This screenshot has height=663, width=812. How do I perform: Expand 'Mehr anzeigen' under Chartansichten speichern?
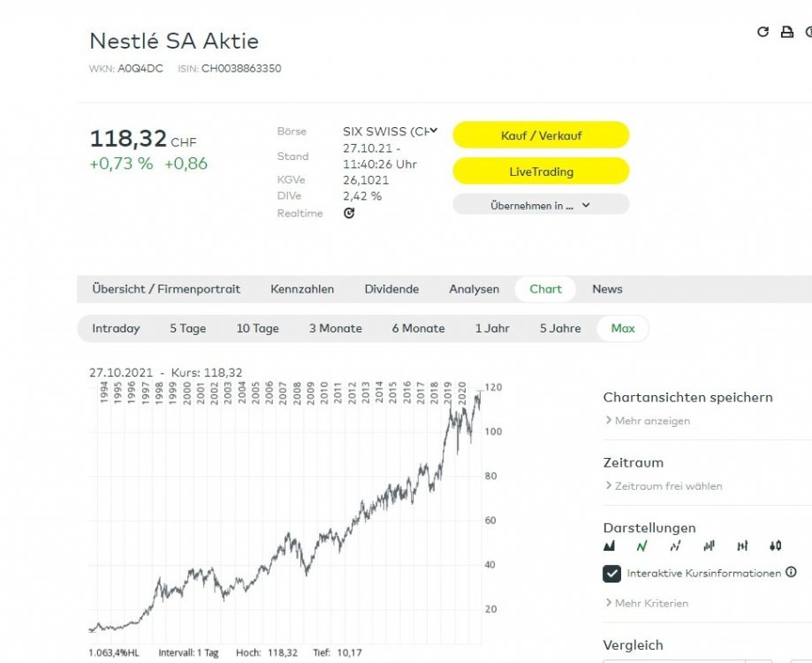click(x=648, y=421)
